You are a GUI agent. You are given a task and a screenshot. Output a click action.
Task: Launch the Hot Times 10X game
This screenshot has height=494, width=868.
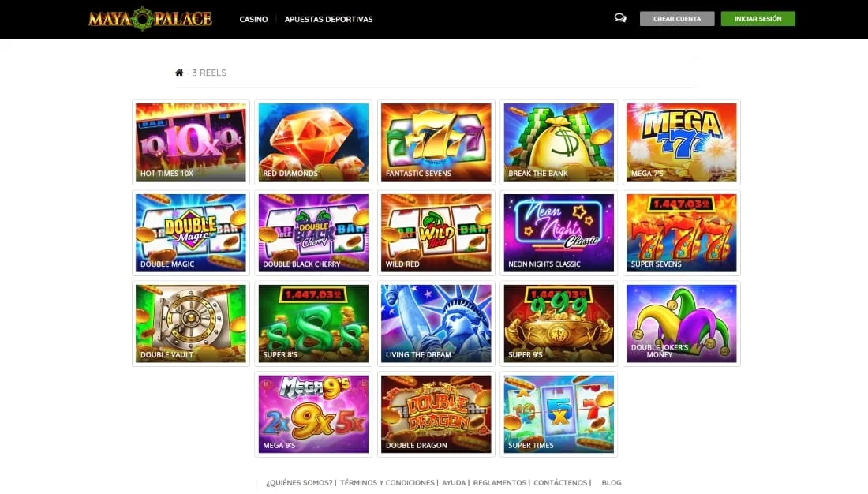[191, 142]
